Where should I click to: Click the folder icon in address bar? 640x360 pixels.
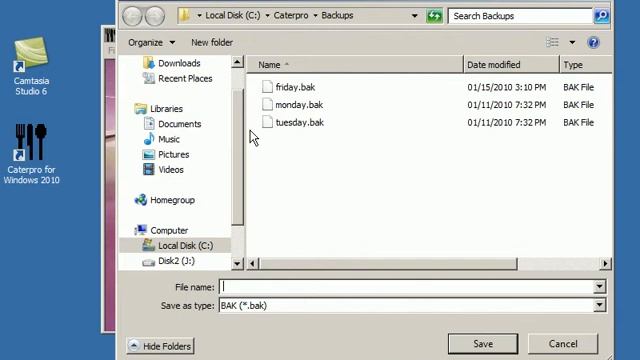[185, 16]
